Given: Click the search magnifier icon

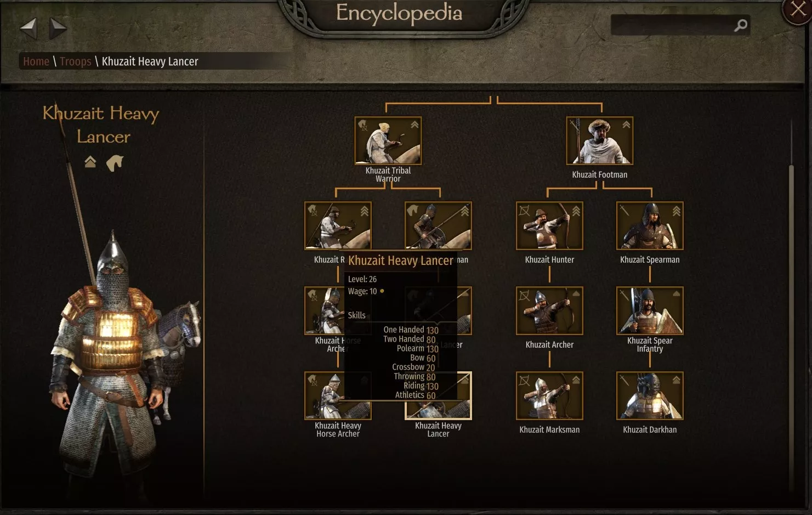Looking at the screenshot, I should click(x=741, y=25).
